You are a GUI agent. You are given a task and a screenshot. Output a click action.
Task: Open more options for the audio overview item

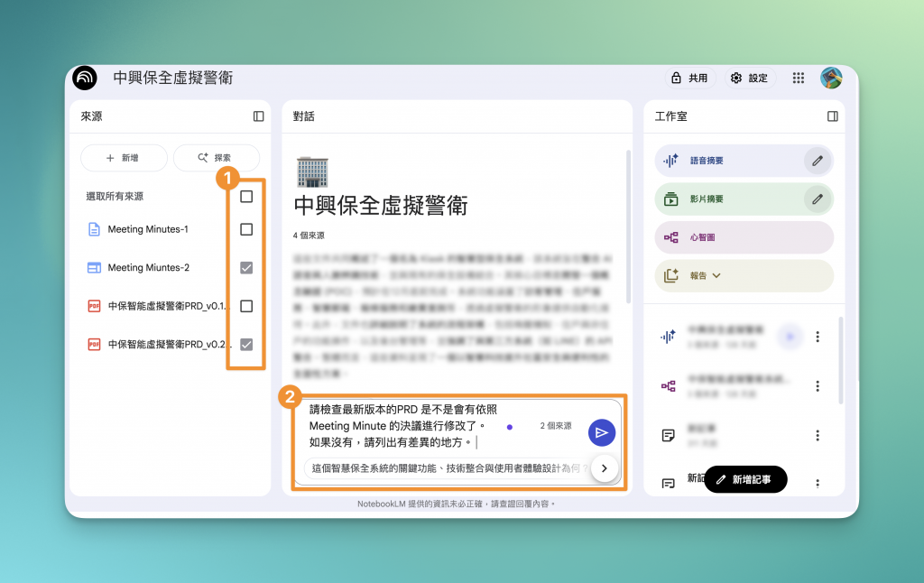click(x=818, y=337)
